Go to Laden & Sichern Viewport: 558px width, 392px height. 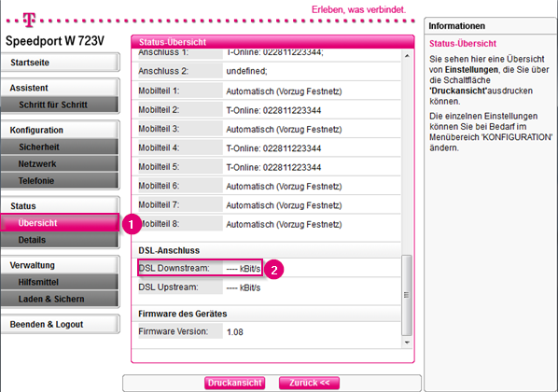[x=60, y=299]
